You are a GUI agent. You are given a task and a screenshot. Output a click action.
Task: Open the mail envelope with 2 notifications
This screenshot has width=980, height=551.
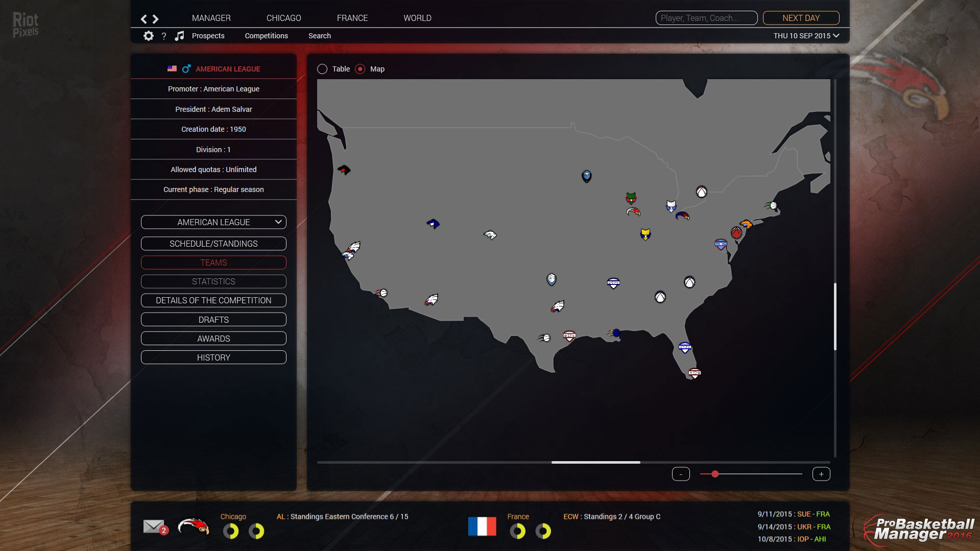(x=155, y=526)
